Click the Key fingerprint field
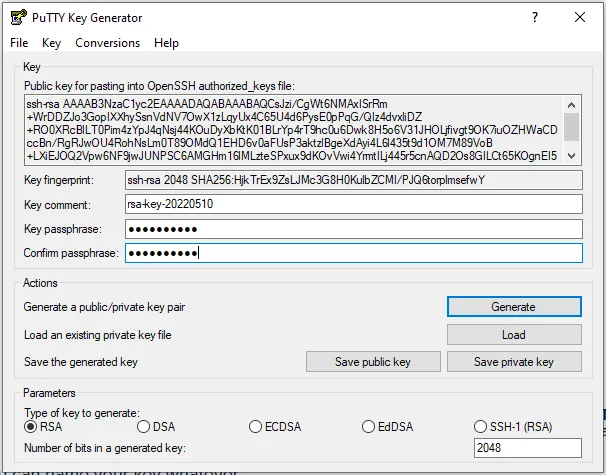 354,180
